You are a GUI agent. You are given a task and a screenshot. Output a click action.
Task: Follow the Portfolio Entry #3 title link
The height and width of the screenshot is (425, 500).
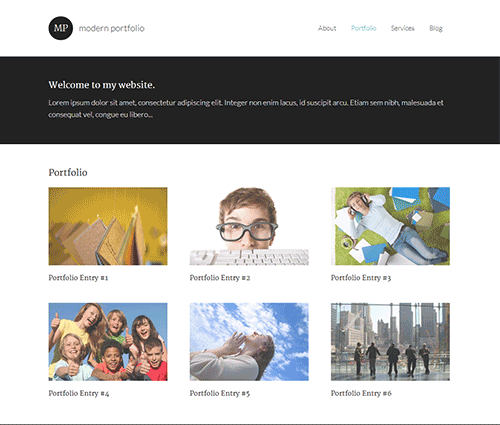[x=361, y=278]
